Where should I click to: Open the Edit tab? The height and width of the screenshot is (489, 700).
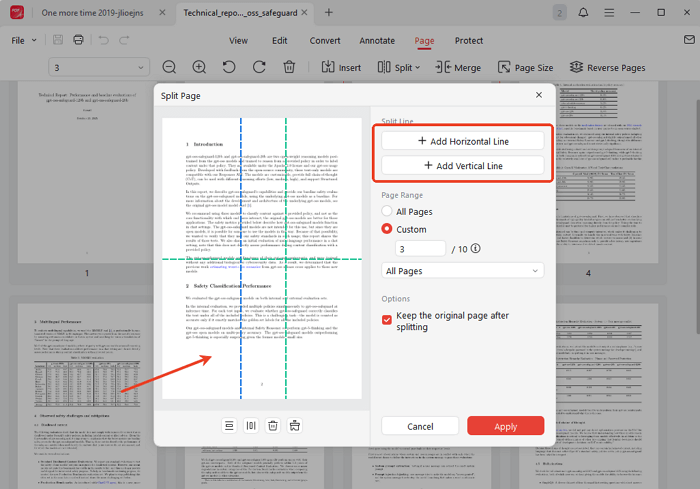pos(279,41)
